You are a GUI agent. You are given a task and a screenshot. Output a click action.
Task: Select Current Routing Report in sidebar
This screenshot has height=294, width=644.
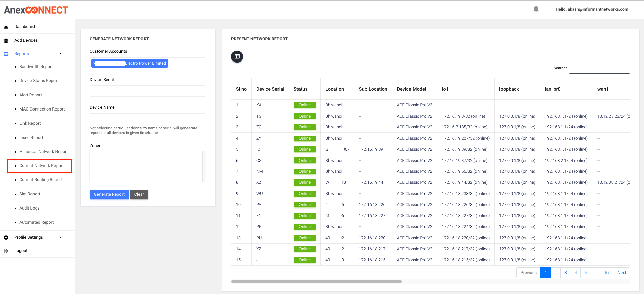pyautogui.click(x=41, y=180)
